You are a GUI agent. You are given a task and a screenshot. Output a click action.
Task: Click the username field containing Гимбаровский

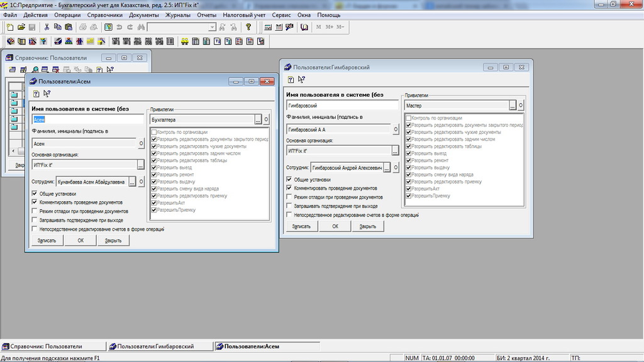(x=342, y=106)
